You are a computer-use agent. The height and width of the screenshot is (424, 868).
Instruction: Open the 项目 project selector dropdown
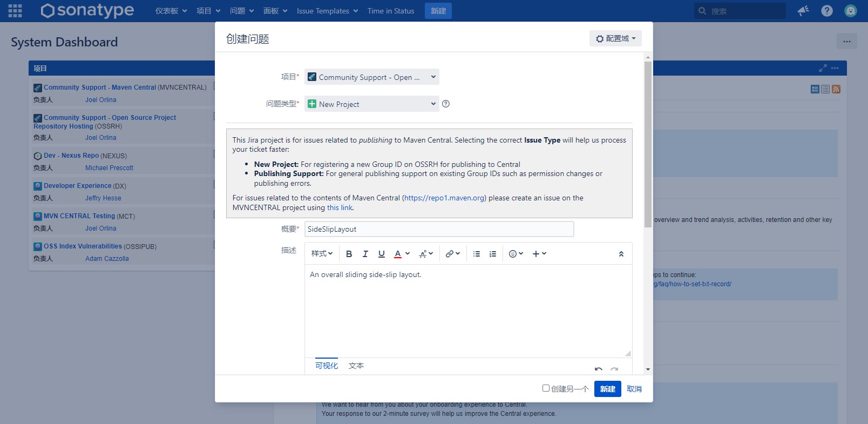click(372, 77)
